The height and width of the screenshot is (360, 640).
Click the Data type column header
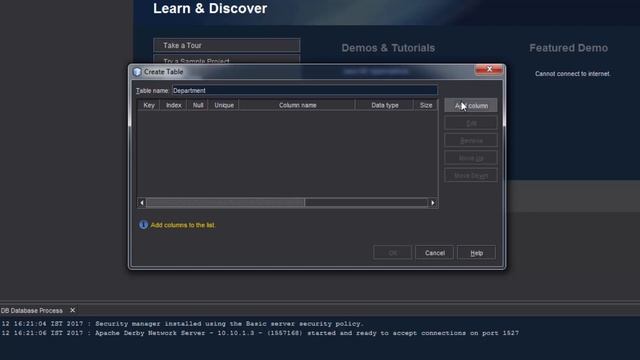(x=385, y=105)
